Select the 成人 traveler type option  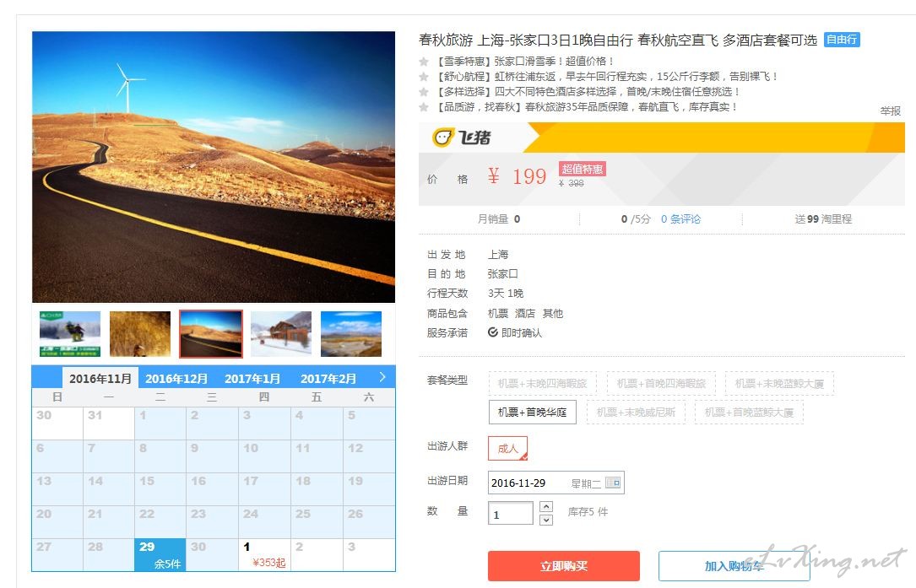click(507, 449)
